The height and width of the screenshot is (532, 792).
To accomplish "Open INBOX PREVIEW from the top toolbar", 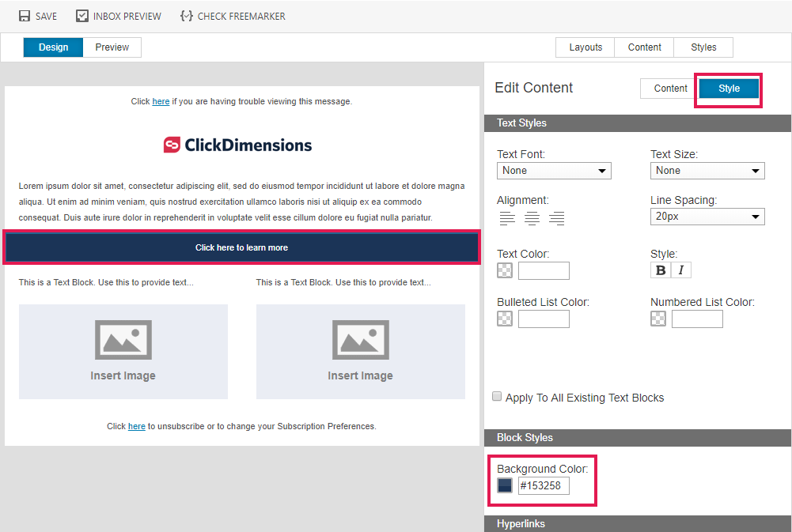I will (x=118, y=15).
